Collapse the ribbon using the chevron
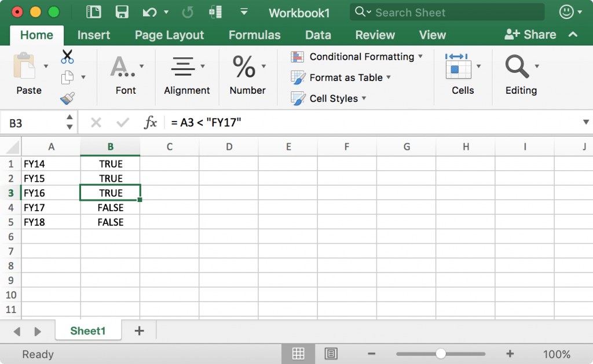 click(572, 35)
